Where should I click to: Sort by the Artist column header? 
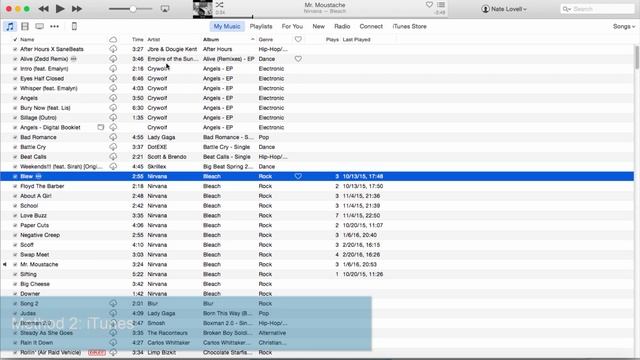click(x=154, y=40)
